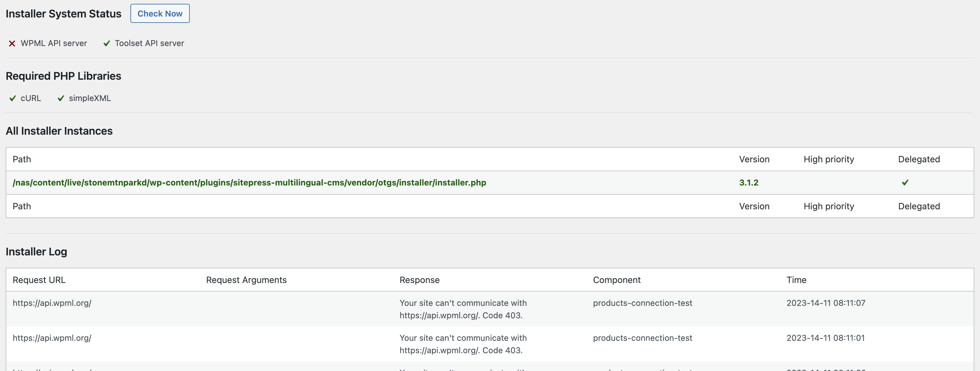980x371 pixels.
Task: Click the timestamp 2023-14-11 08:11:01
Action: click(x=825, y=338)
